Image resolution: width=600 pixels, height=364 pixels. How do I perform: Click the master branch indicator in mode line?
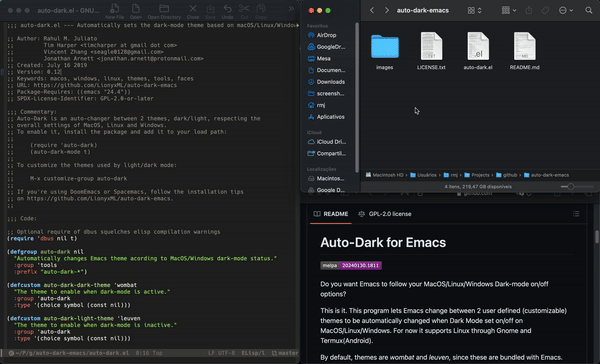[285, 353]
